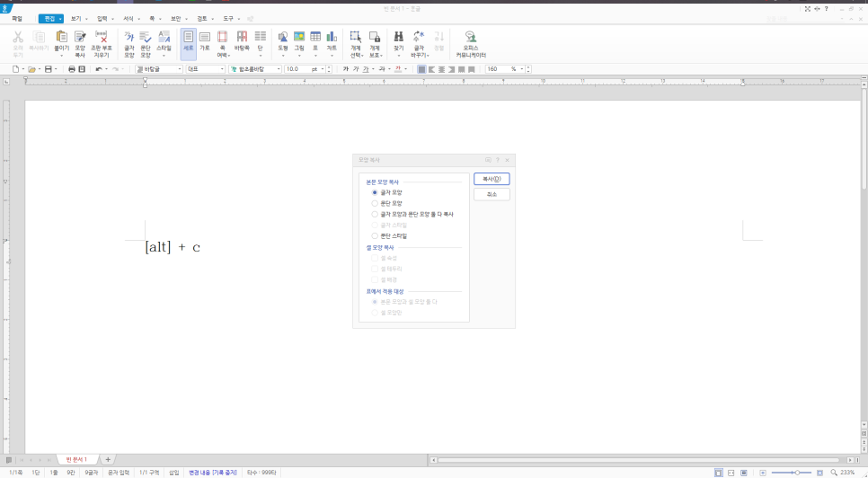Screen dimensions: 868x478
Task: Click the 취소 cancel button
Action: pyautogui.click(x=492, y=195)
